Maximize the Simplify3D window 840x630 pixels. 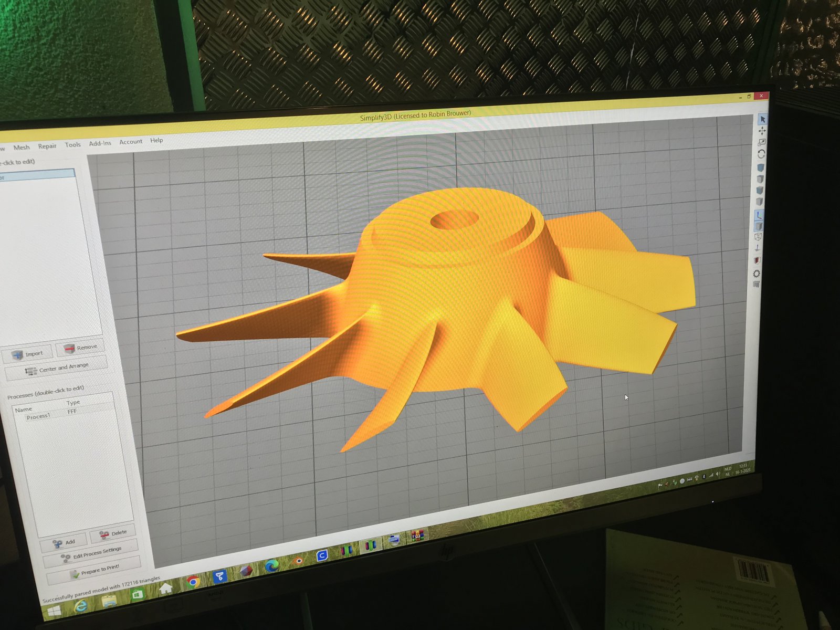pos(749,97)
